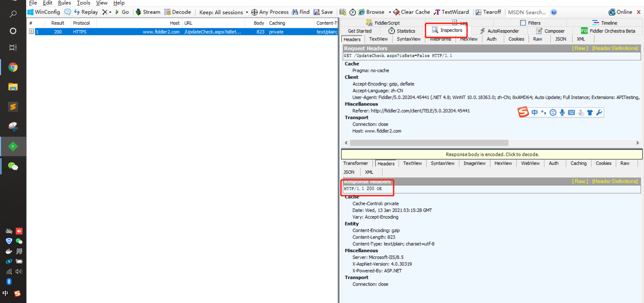Open the WinConfig tool
The height and width of the screenshot is (303, 644).
pos(44,12)
